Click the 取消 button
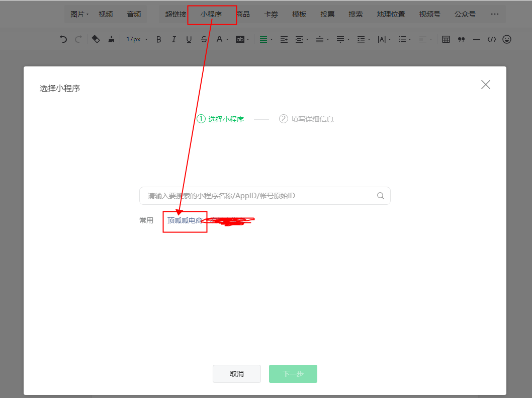The height and width of the screenshot is (398, 532). tap(237, 374)
